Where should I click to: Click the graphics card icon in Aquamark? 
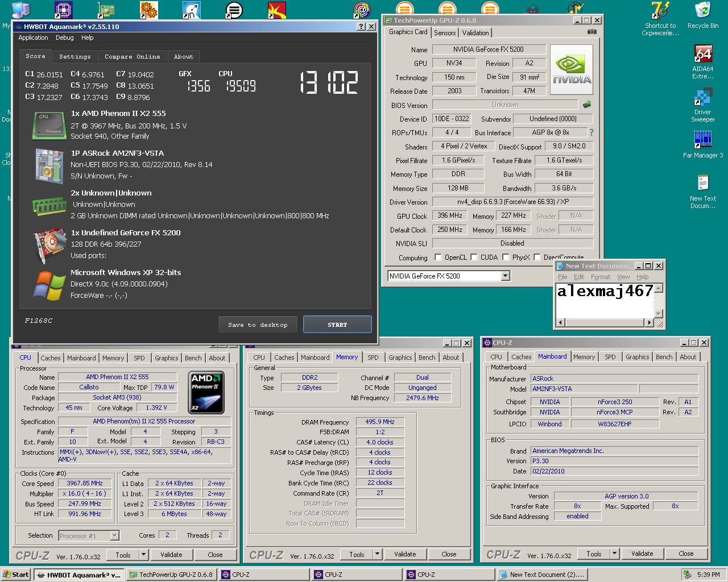tap(50, 246)
